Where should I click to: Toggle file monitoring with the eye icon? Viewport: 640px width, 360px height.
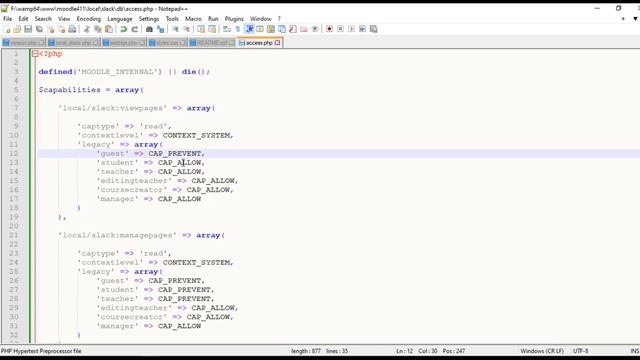315,29
